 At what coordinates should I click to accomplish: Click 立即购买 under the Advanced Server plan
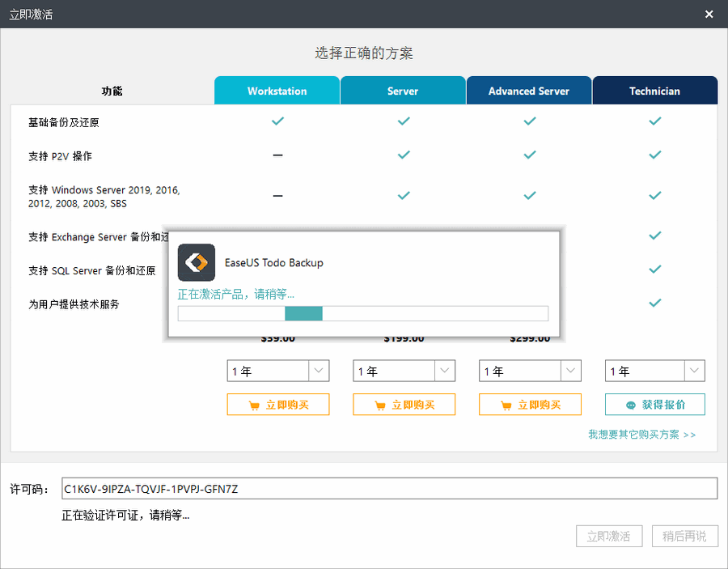point(530,405)
